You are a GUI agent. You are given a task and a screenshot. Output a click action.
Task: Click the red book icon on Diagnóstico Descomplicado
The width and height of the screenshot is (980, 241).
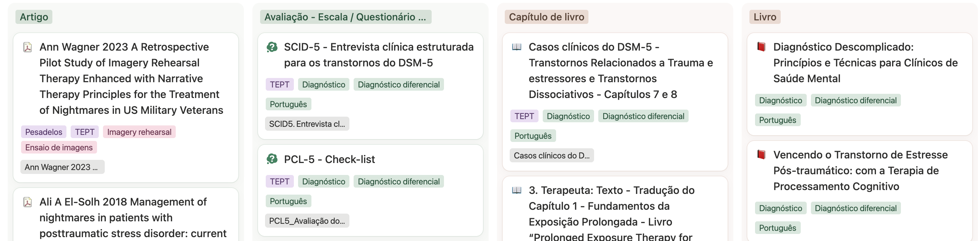coord(761,47)
